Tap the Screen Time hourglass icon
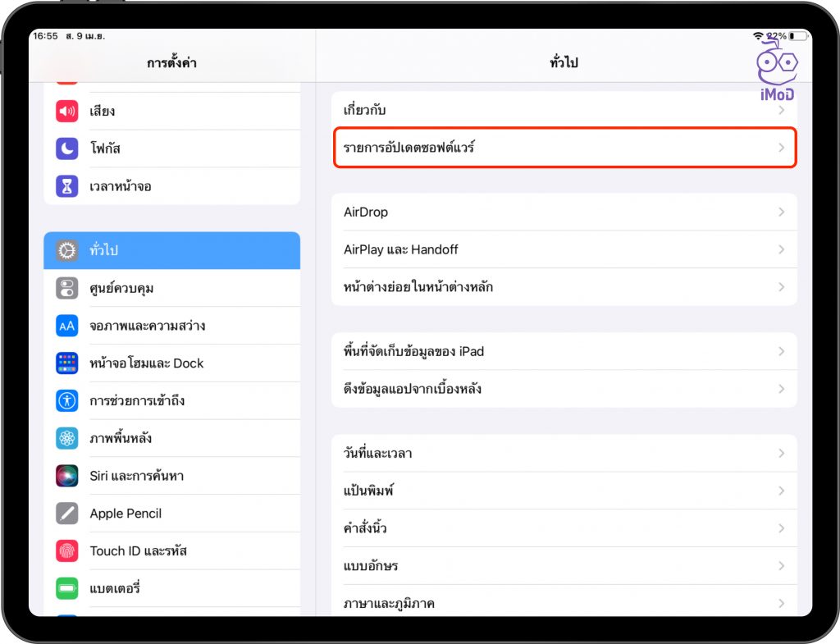Viewport: 840px width, 644px height. tap(66, 186)
